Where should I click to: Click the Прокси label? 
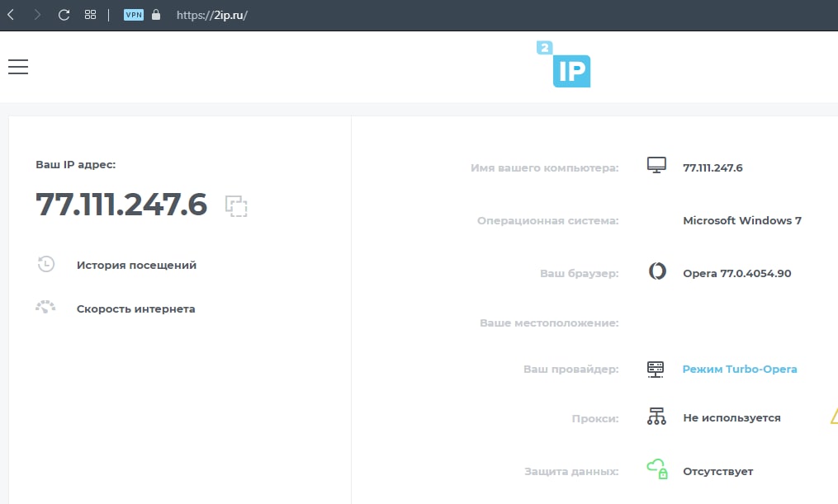tap(594, 418)
